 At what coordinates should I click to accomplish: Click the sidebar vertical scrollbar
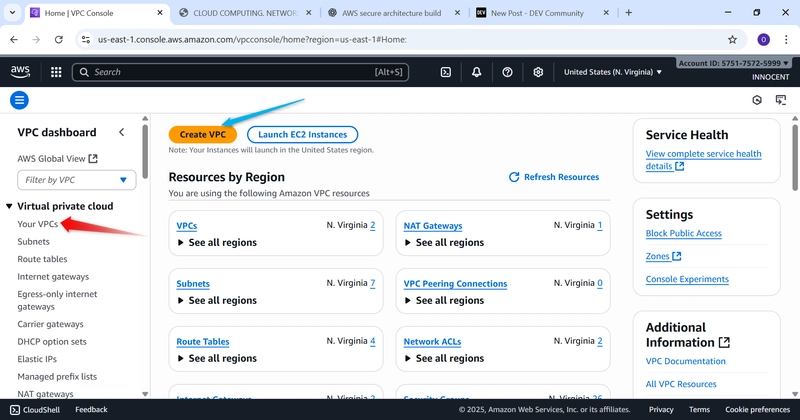[145, 151]
